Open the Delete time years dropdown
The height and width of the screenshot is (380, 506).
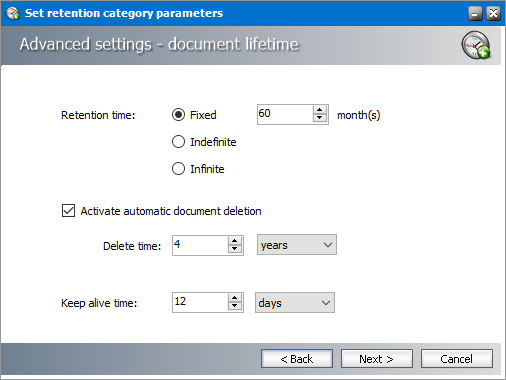297,245
